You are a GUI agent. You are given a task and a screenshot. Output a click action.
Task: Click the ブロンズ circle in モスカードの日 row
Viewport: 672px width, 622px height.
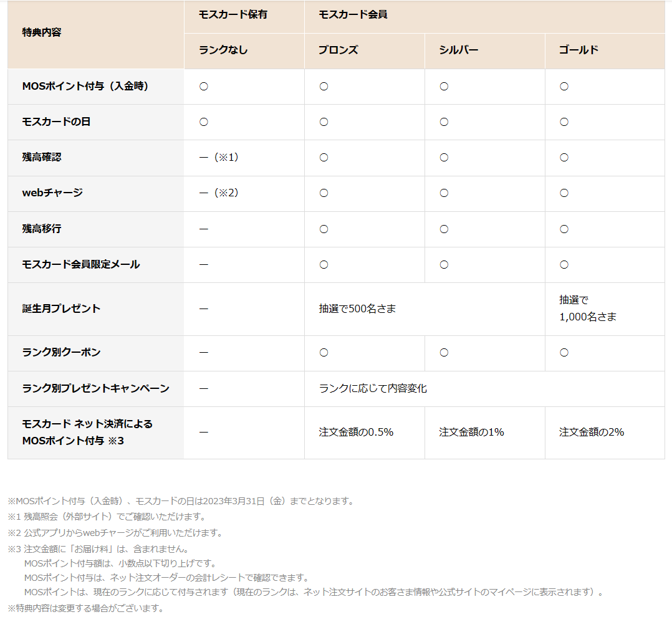pyautogui.click(x=324, y=122)
